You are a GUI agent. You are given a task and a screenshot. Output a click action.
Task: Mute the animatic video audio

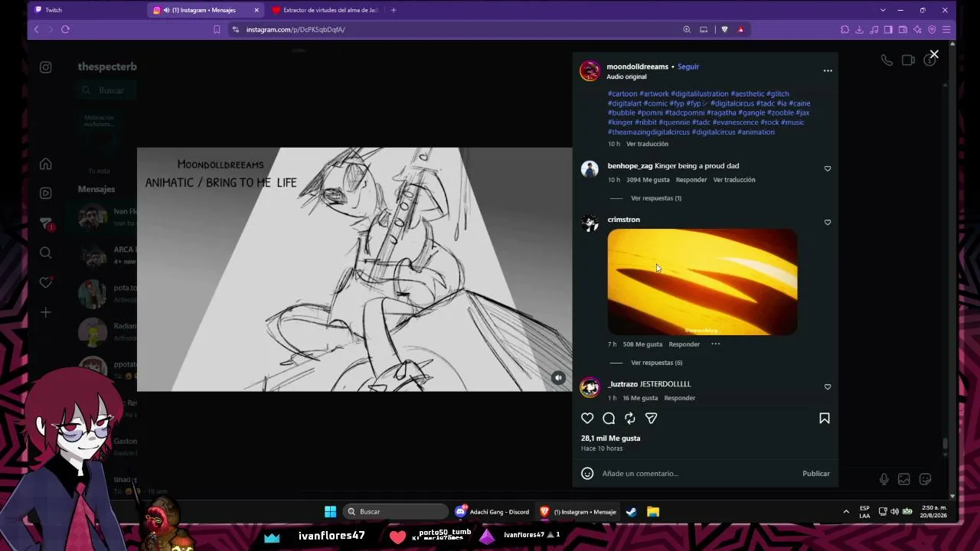558,377
